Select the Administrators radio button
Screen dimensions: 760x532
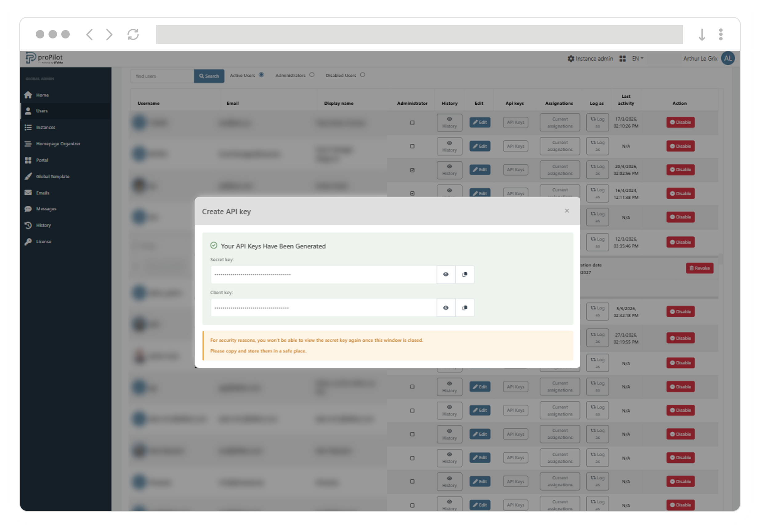tap(312, 75)
